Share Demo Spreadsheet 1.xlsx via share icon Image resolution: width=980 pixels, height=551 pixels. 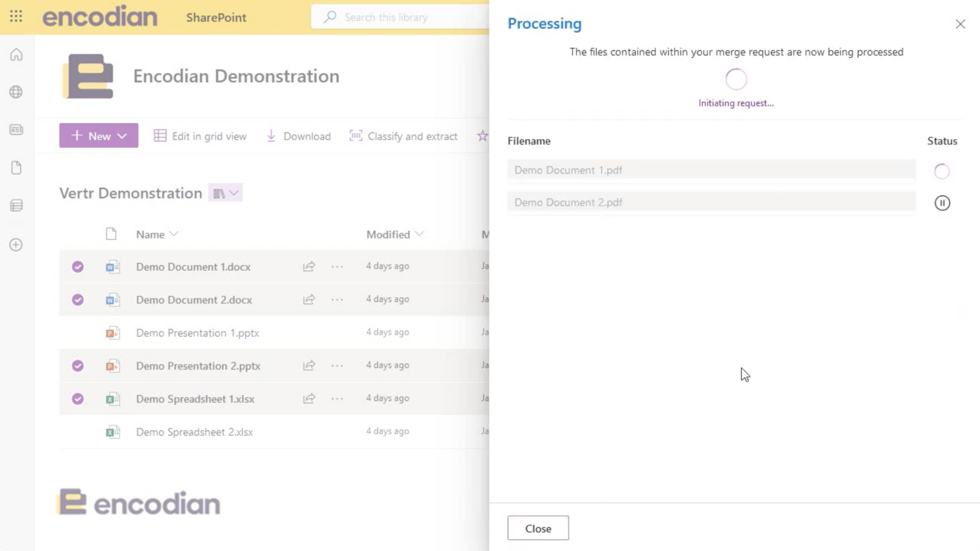coord(309,398)
